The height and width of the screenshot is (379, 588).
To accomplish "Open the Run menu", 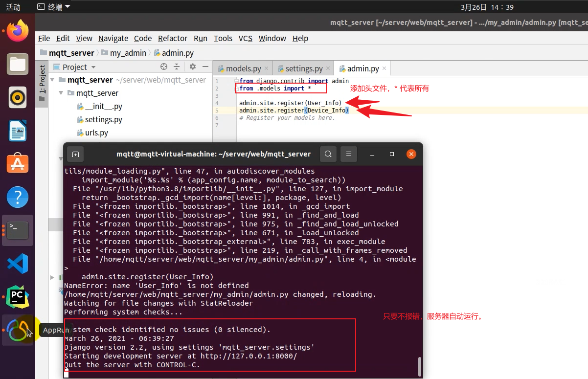I will (x=201, y=38).
